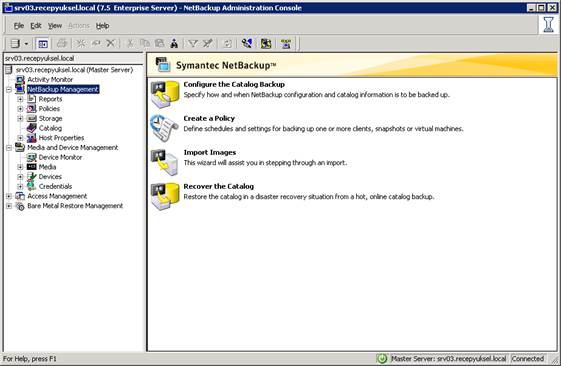Open the Help menu
This screenshot has height=366, width=561.
102,26
